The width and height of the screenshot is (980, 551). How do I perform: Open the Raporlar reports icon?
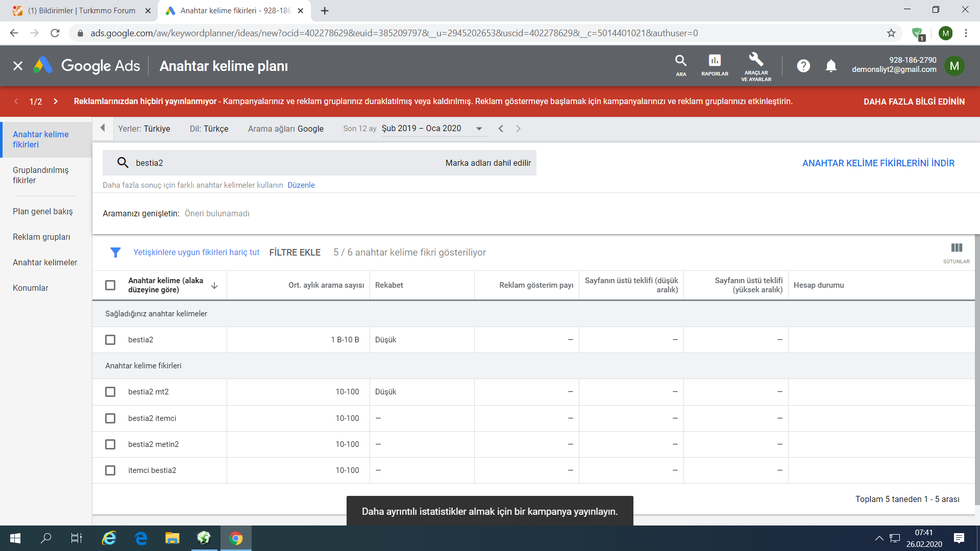pyautogui.click(x=715, y=66)
